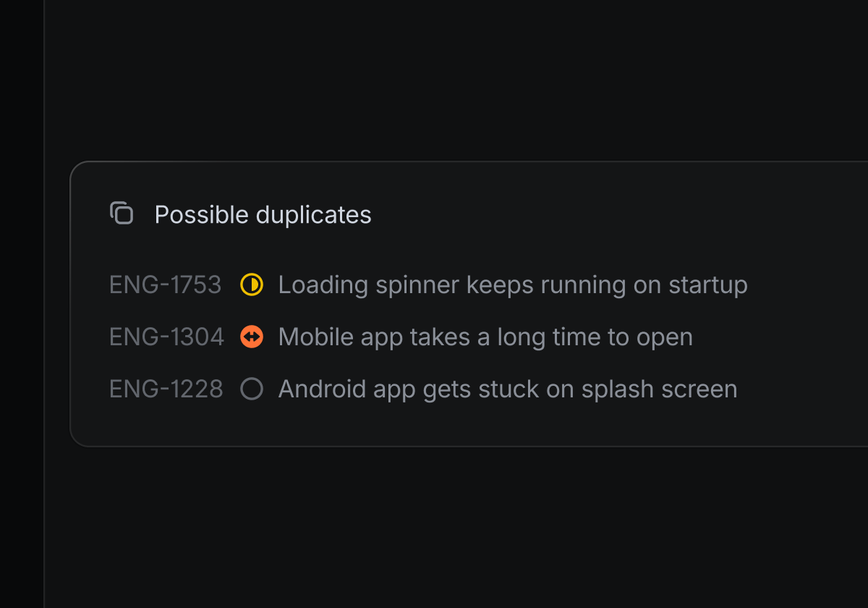This screenshot has height=608, width=868.
Task: Open issue Android app gets stuck on splash screen
Action: (x=507, y=389)
